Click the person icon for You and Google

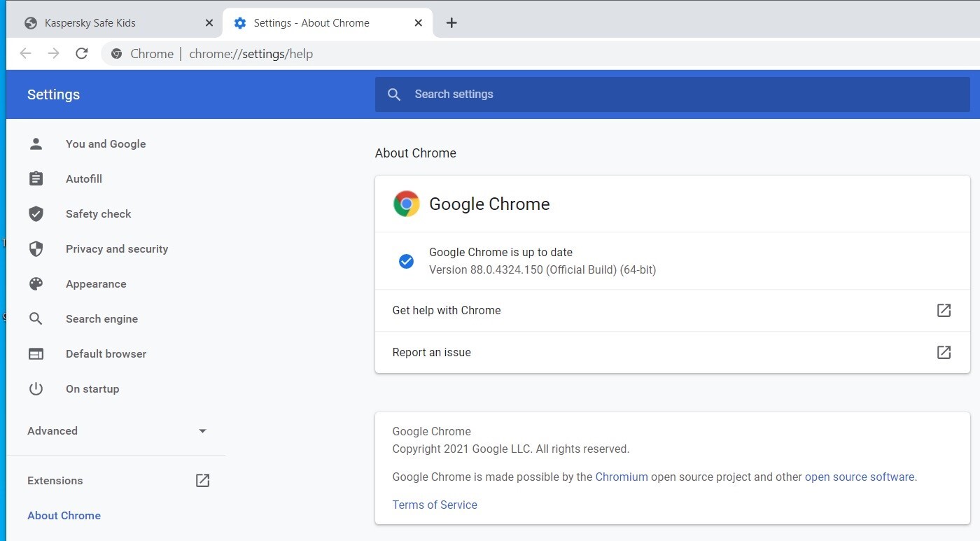pos(36,143)
